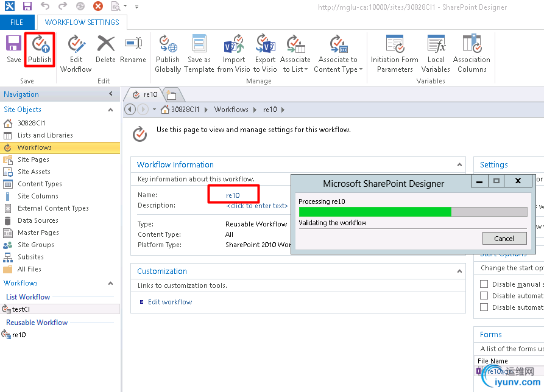This screenshot has width=544, height=392.
Task: Collapse the Navigation pane
Action: tap(111, 94)
